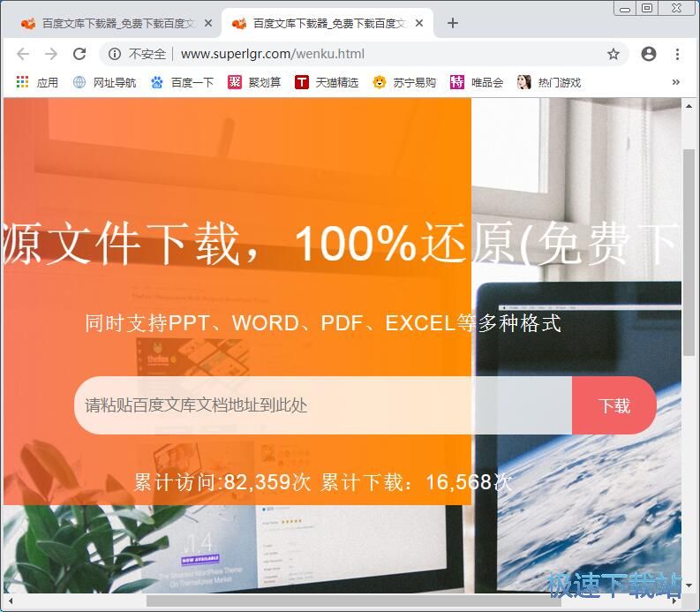Open the 聚划算 bookmark
This screenshot has height=612, width=700.
click(x=254, y=83)
